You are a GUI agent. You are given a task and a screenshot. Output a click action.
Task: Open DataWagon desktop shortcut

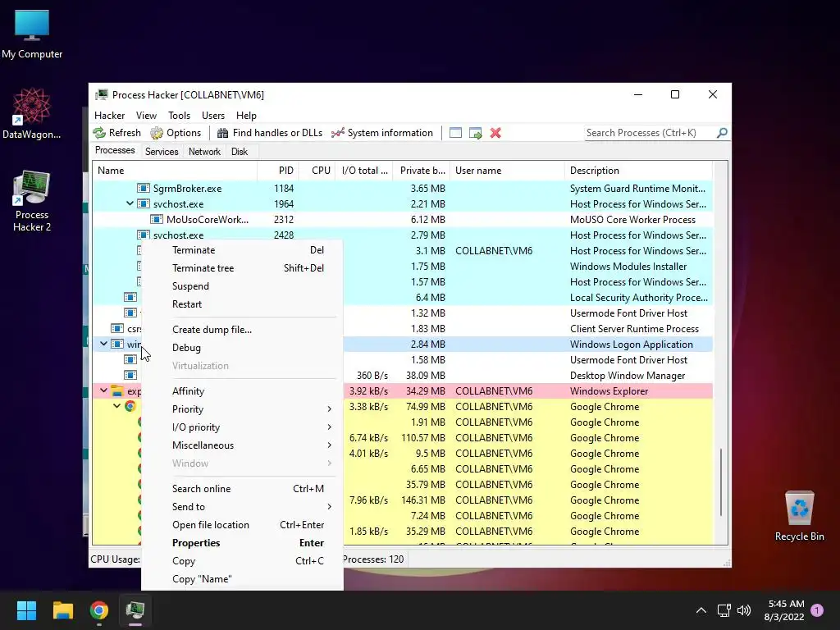coord(32,113)
